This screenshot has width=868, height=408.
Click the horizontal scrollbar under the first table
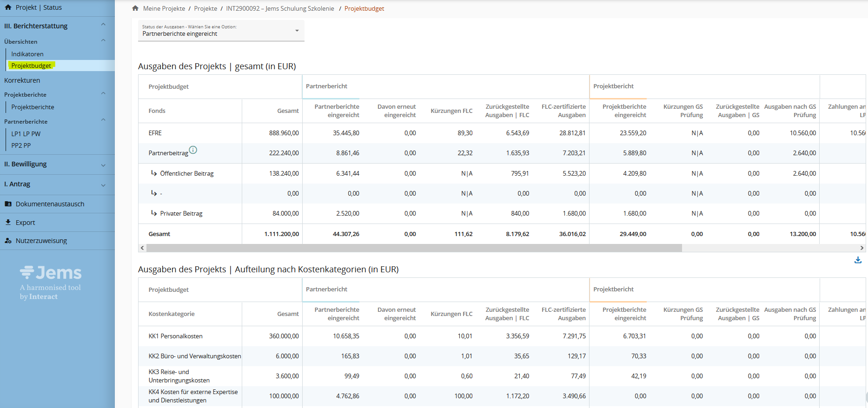click(414, 248)
